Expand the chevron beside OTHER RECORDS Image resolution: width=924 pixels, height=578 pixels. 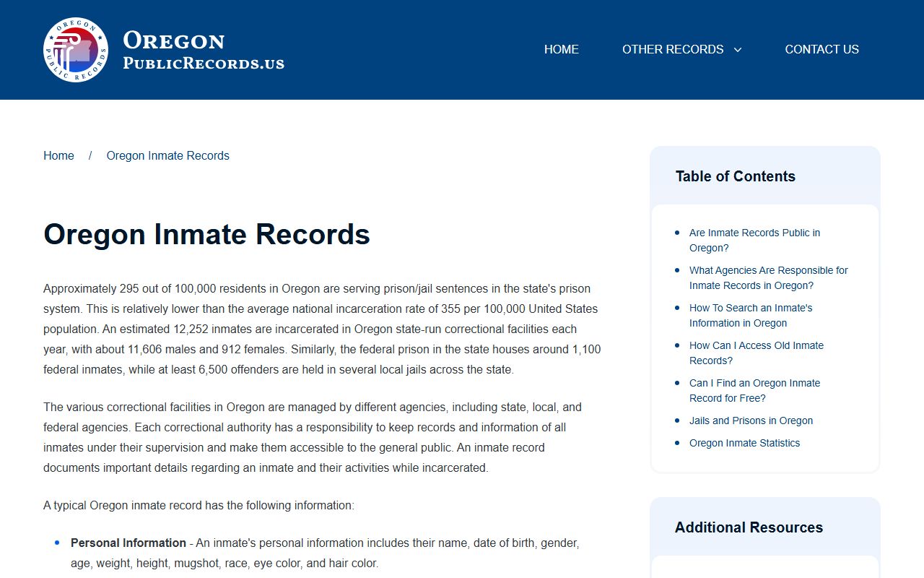click(x=738, y=50)
